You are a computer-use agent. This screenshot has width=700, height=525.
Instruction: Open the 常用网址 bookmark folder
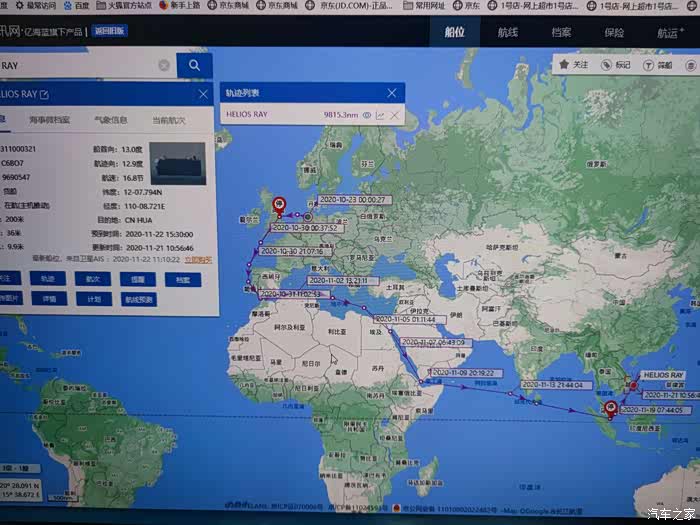tap(424, 6)
